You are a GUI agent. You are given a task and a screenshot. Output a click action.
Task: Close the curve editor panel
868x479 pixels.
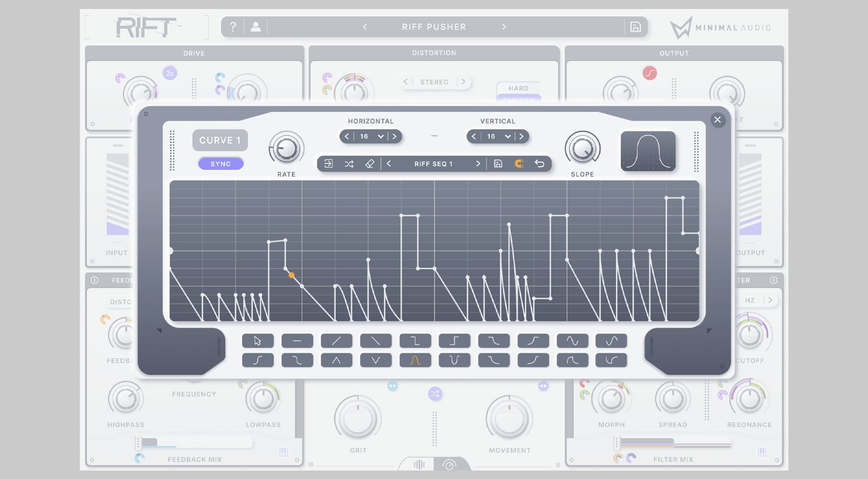tap(718, 119)
